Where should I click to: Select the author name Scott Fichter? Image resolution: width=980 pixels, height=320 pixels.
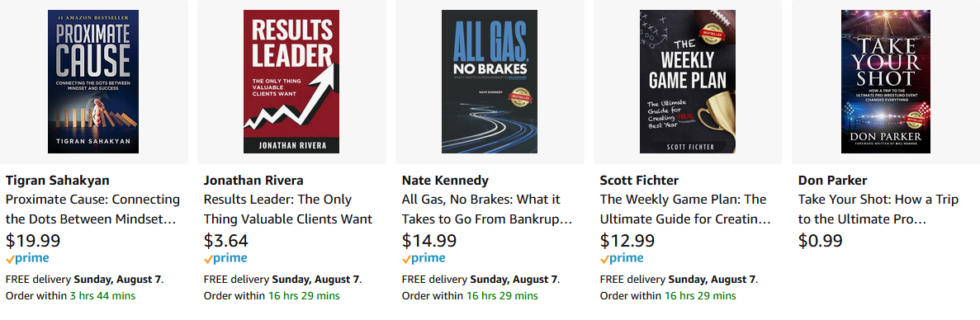639,181
